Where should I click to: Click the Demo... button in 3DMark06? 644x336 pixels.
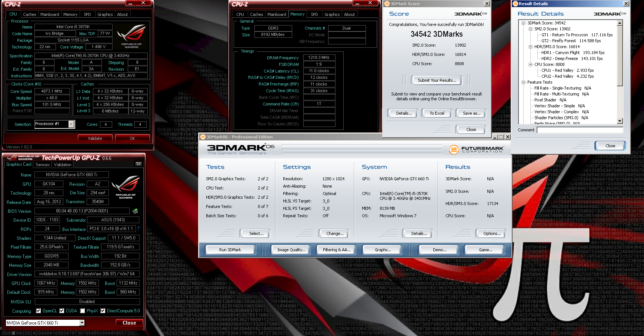point(440,250)
